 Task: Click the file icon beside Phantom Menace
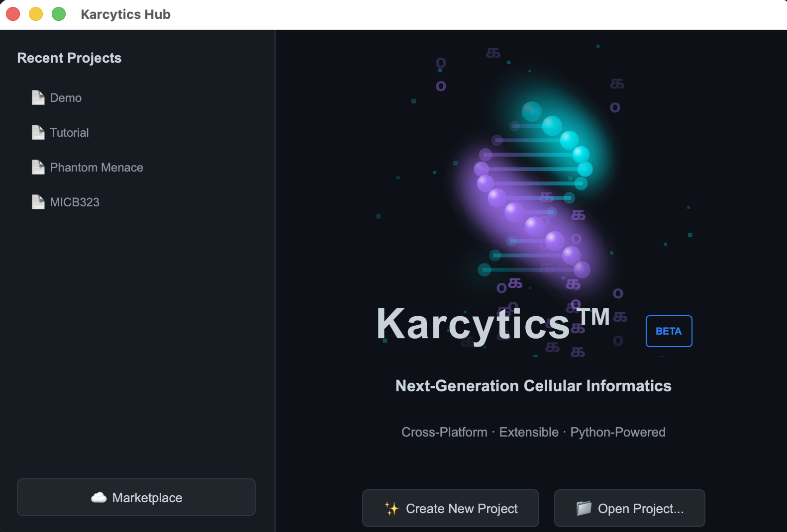38,167
